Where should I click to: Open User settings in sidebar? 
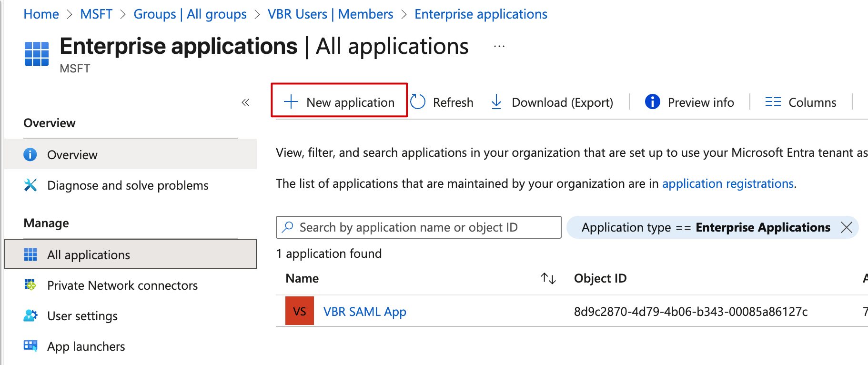[82, 316]
